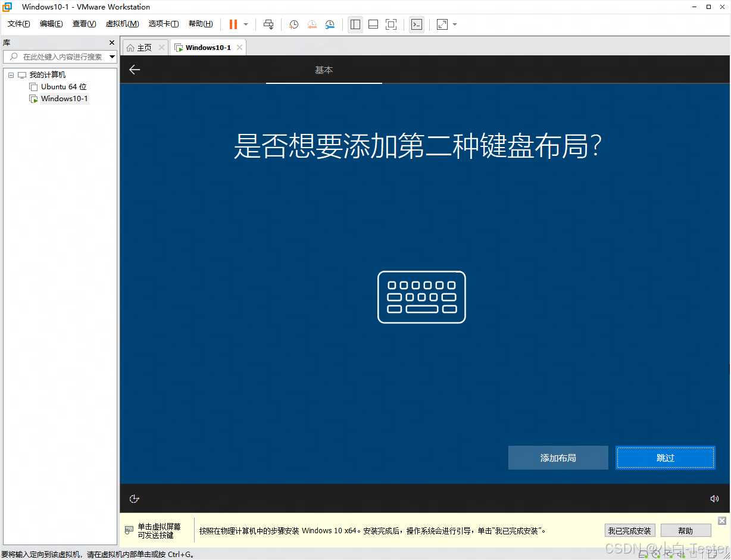The width and height of the screenshot is (731, 560).
Task: Click the 我已完成安装 button
Action: pyautogui.click(x=630, y=531)
